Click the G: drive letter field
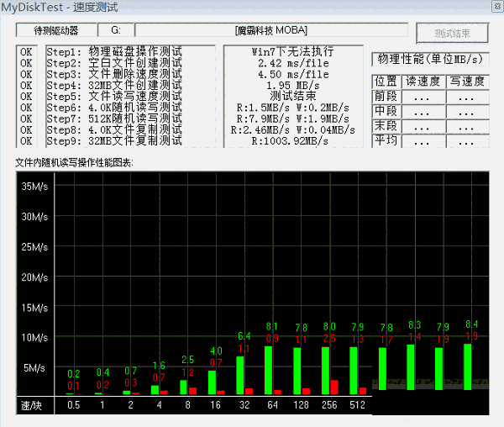The image size is (504, 427). (x=116, y=30)
